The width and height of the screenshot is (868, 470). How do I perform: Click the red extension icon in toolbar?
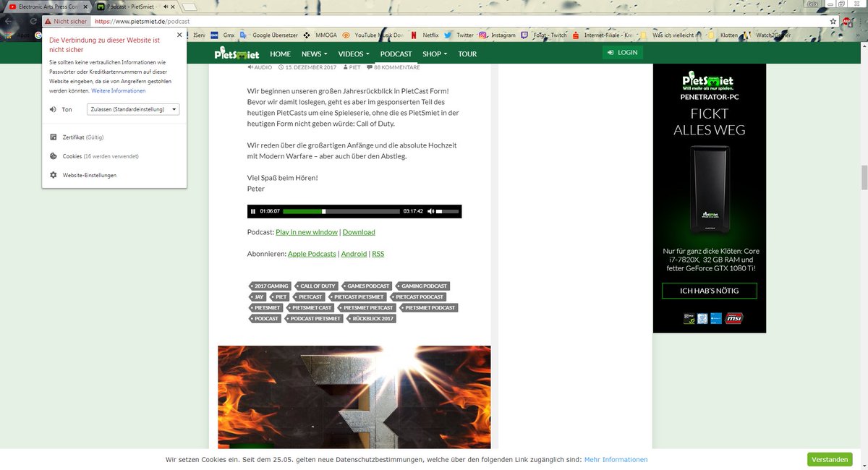click(846, 22)
